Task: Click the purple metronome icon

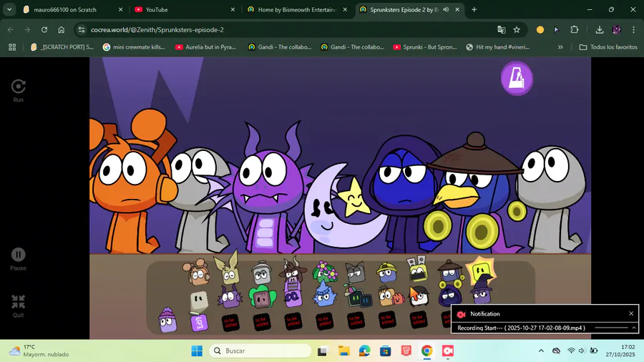Action: [x=516, y=78]
